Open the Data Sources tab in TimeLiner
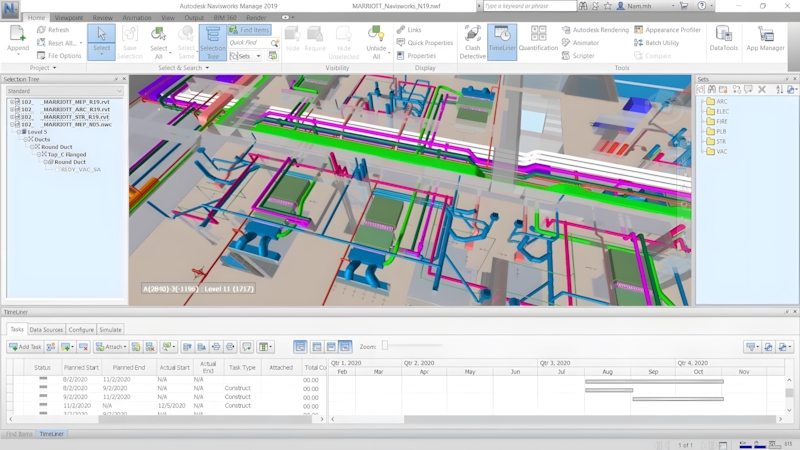This screenshot has width=800, height=450. click(x=46, y=330)
